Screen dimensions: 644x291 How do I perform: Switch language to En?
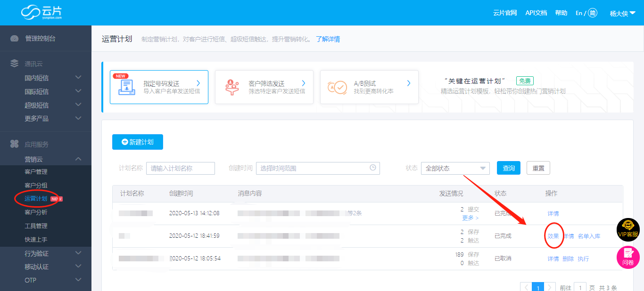point(579,13)
